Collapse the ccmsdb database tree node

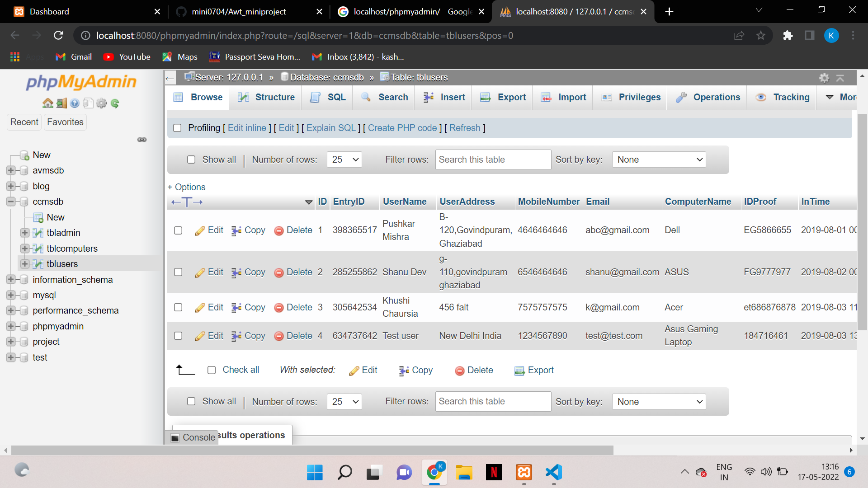point(10,202)
